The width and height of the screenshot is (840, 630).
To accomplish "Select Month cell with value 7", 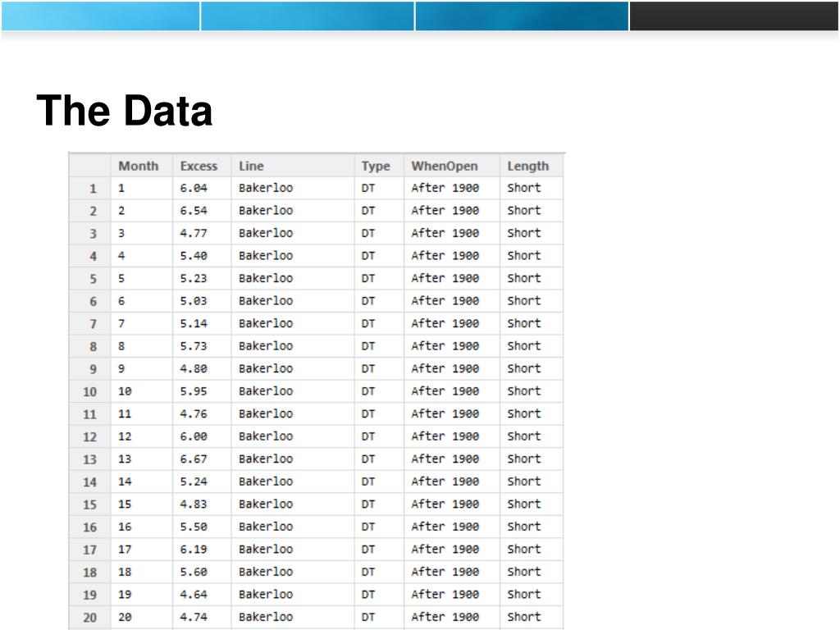I will pyautogui.click(x=142, y=323).
